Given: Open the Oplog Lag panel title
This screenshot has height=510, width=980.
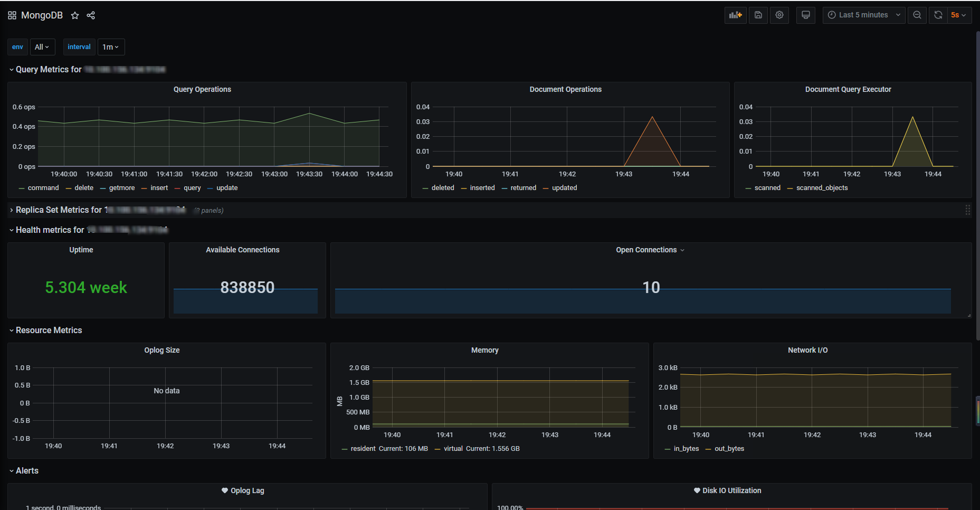Looking at the screenshot, I should (x=248, y=491).
